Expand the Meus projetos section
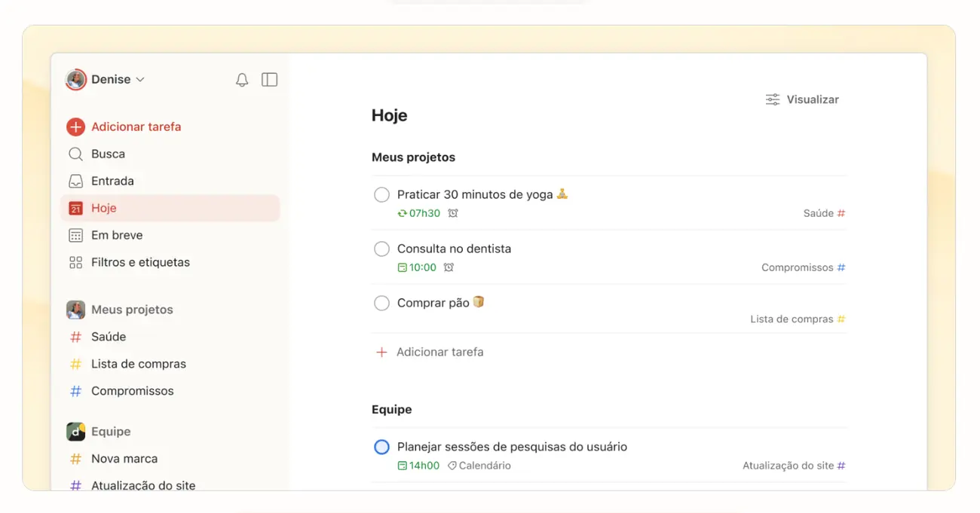The width and height of the screenshot is (980, 513). tap(132, 310)
